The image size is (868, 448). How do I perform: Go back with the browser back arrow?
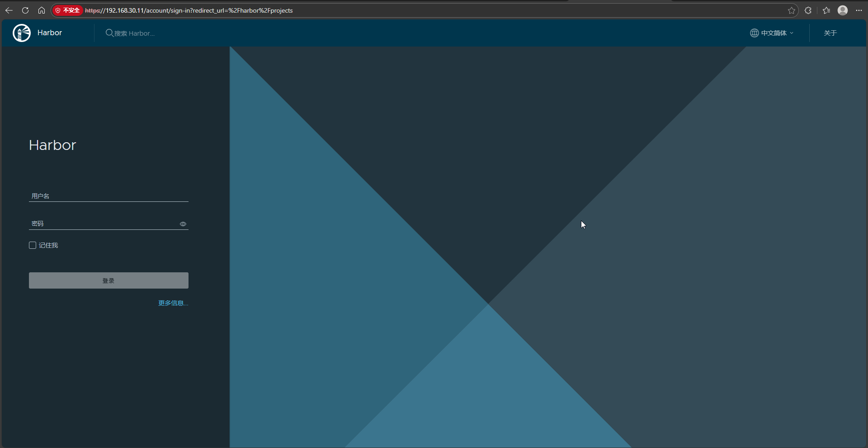[9, 10]
